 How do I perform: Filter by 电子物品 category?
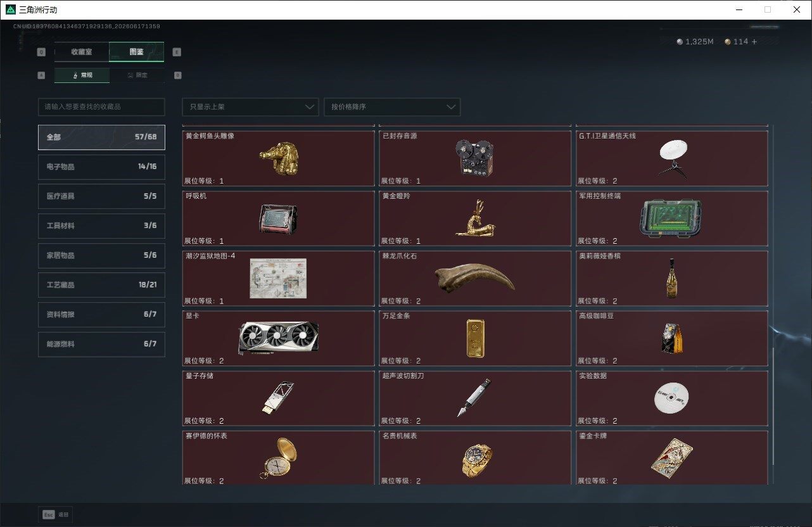(x=101, y=167)
